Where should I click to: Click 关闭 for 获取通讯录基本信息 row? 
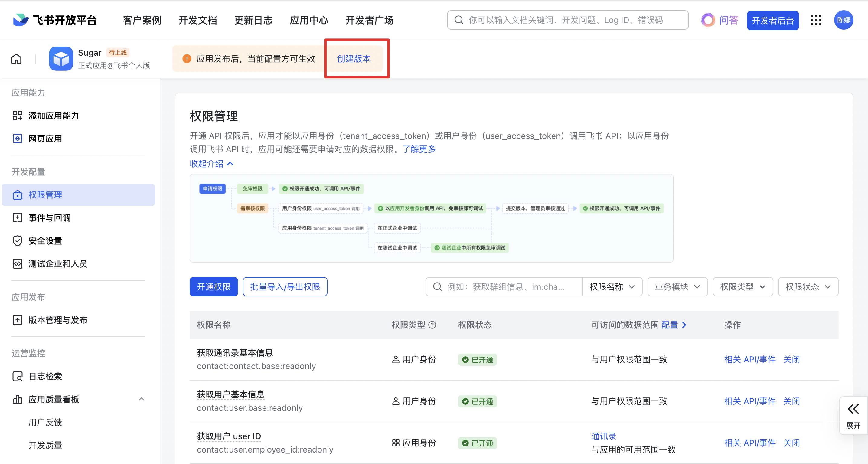791,360
